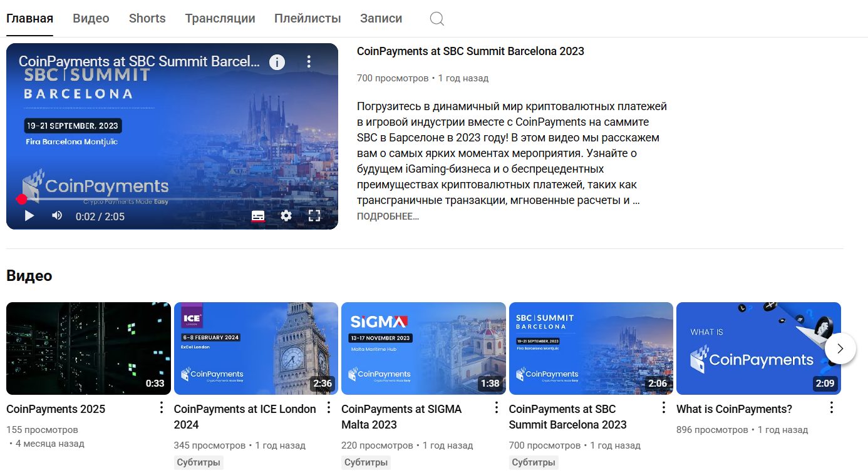This screenshot has width=868, height=473.
Task: Click Субтитры badge under SBC Summit video
Action: [x=534, y=463]
